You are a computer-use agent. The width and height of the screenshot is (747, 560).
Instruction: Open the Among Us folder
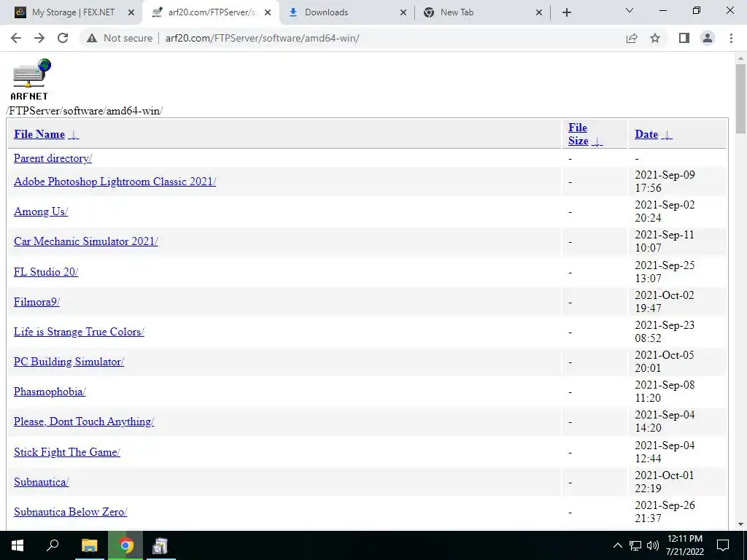41,211
